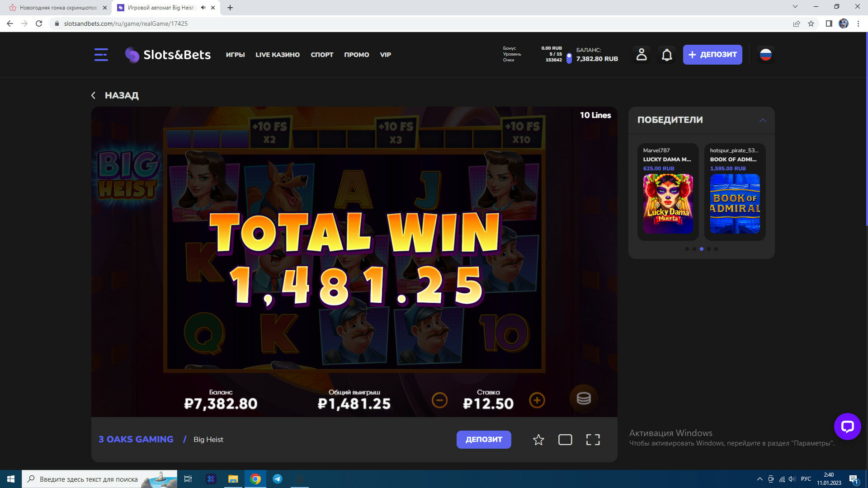Image resolution: width=868 pixels, height=488 pixels.
Task: Enter fullscreen game mode
Action: (x=593, y=440)
